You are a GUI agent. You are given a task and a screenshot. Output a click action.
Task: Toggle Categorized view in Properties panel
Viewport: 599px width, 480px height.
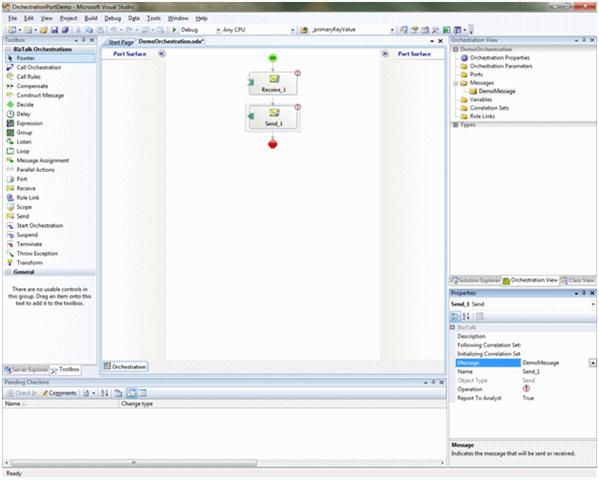[455, 316]
